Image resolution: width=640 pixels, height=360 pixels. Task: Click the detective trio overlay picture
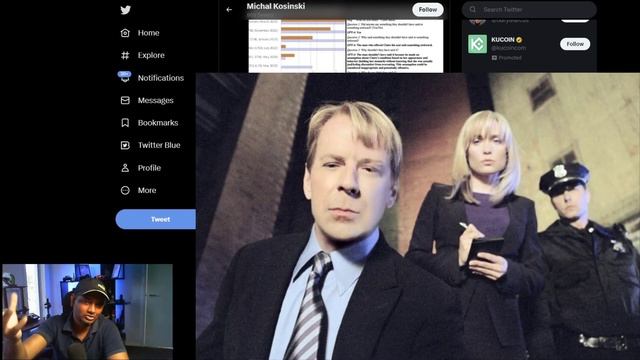click(418, 216)
